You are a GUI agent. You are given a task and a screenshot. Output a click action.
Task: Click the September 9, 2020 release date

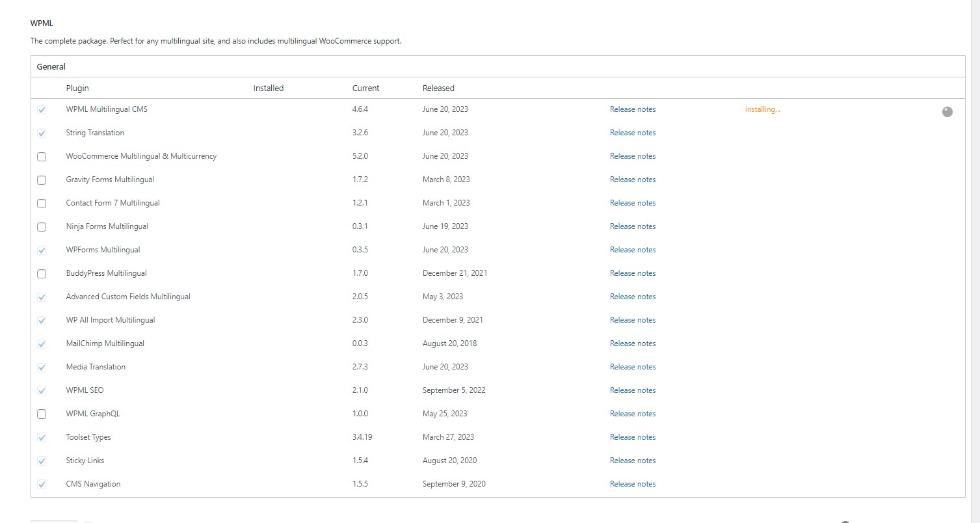click(454, 484)
